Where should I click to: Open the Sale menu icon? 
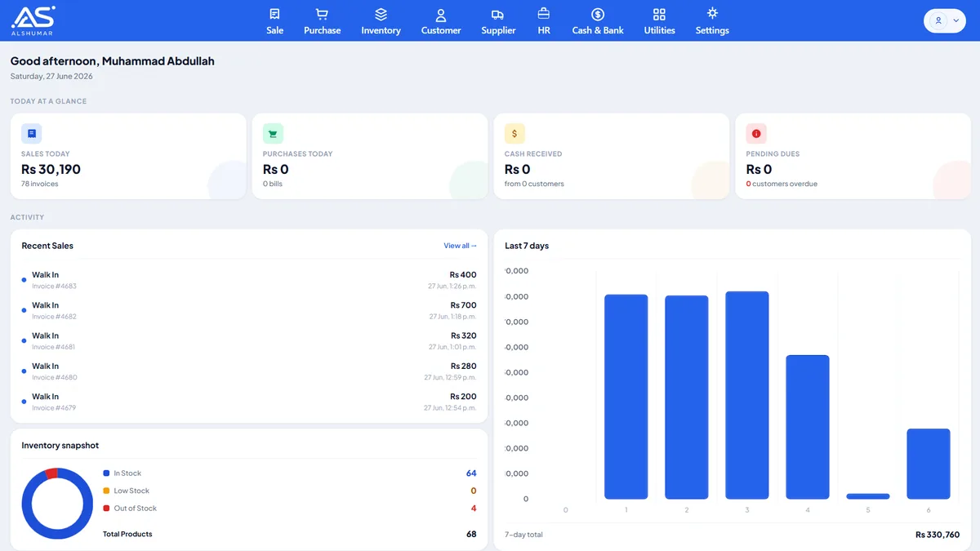tap(274, 14)
